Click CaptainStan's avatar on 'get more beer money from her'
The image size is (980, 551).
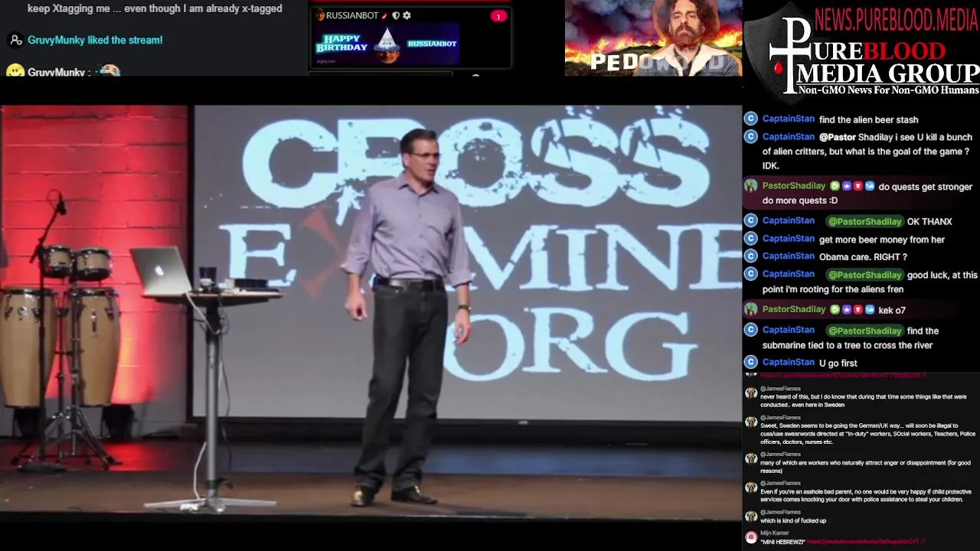pyautogui.click(x=751, y=239)
